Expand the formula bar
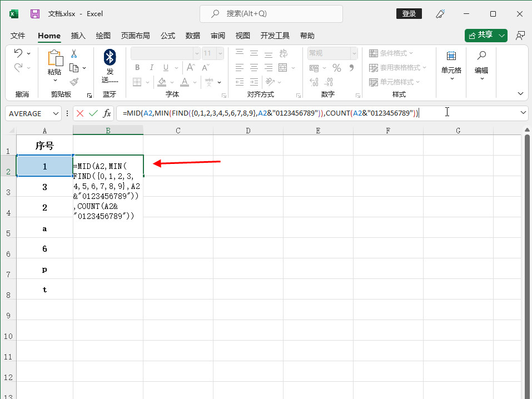This screenshot has height=399, width=532. [x=523, y=112]
